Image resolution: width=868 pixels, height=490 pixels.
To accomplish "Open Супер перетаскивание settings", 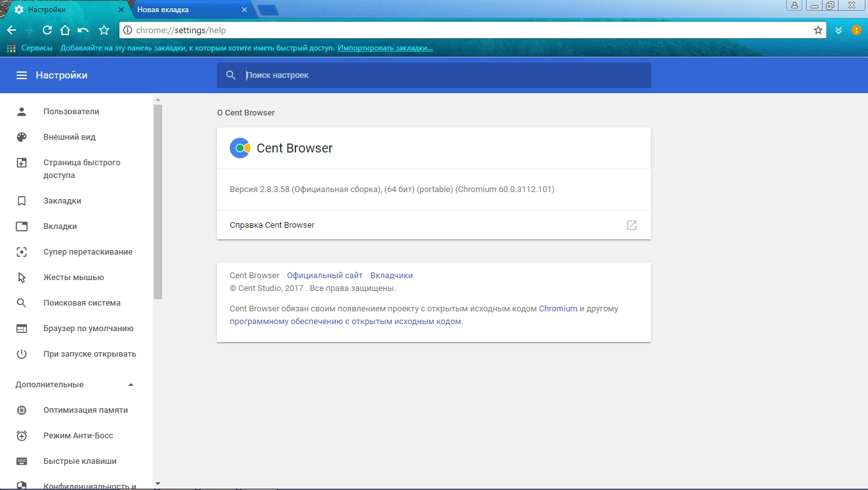I will coord(88,252).
